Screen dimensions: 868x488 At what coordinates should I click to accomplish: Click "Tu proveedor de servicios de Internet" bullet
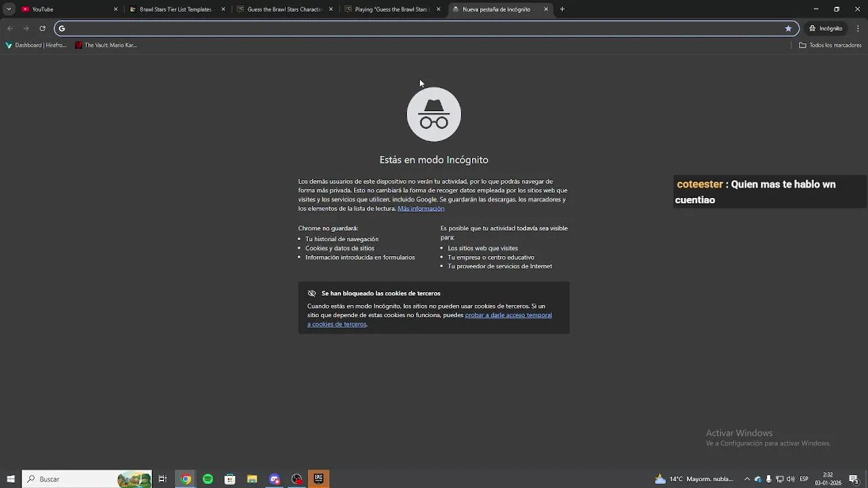point(500,266)
